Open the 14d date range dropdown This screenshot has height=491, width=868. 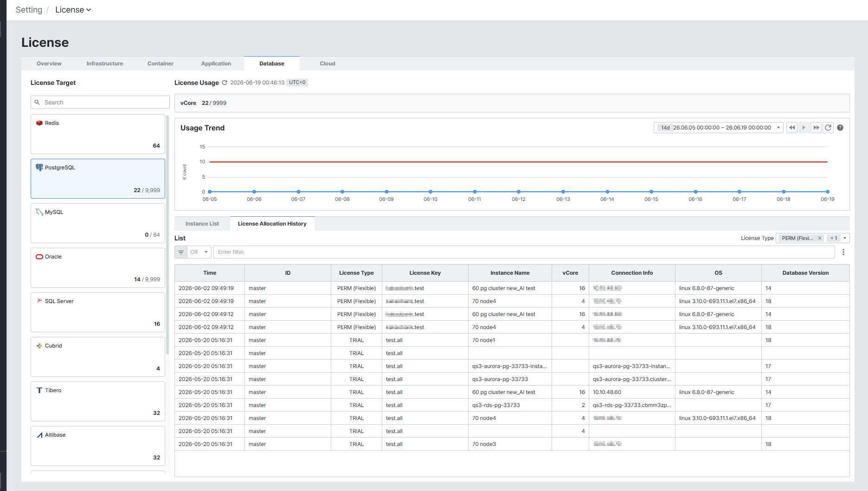coord(719,128)
